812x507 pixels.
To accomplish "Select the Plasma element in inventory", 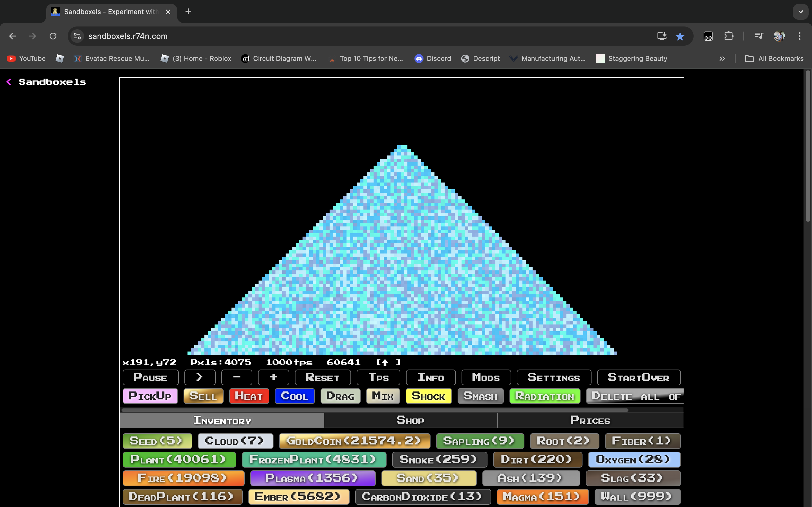I will click(312, 478).
